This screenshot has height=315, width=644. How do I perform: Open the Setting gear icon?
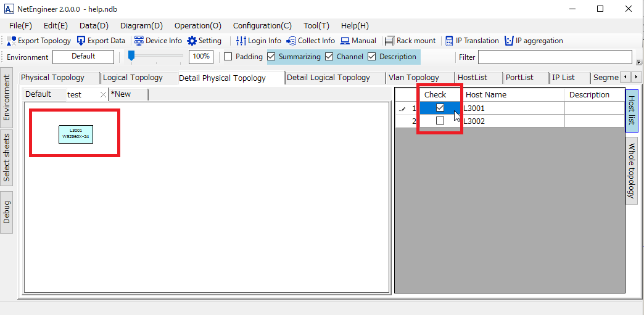[x=192, y=41]
